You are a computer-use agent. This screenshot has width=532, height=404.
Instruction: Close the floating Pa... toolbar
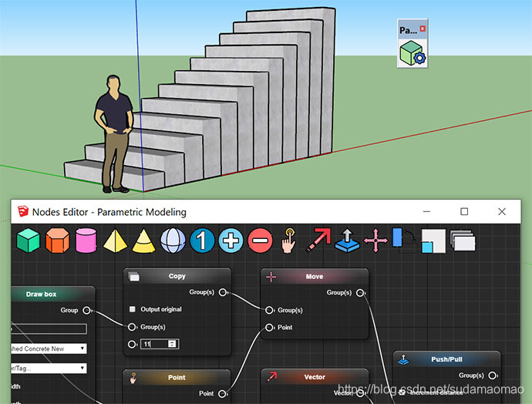tap(423, 29)
